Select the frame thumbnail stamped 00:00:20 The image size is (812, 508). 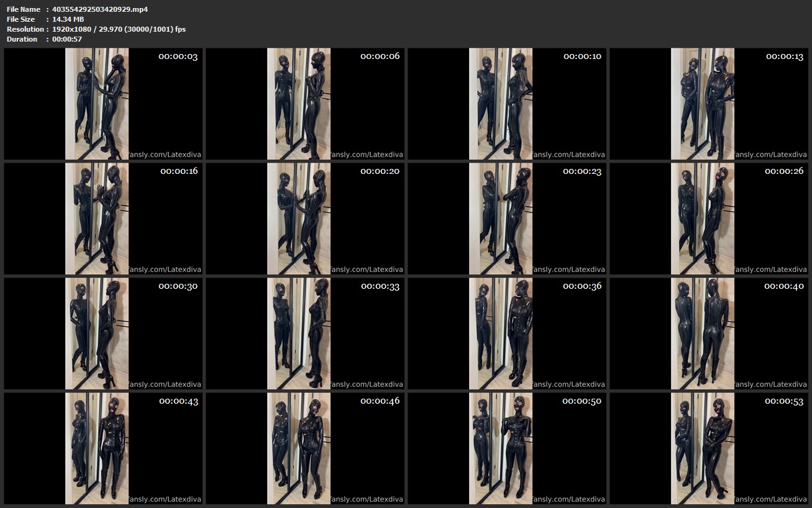(x=305, y=219)
